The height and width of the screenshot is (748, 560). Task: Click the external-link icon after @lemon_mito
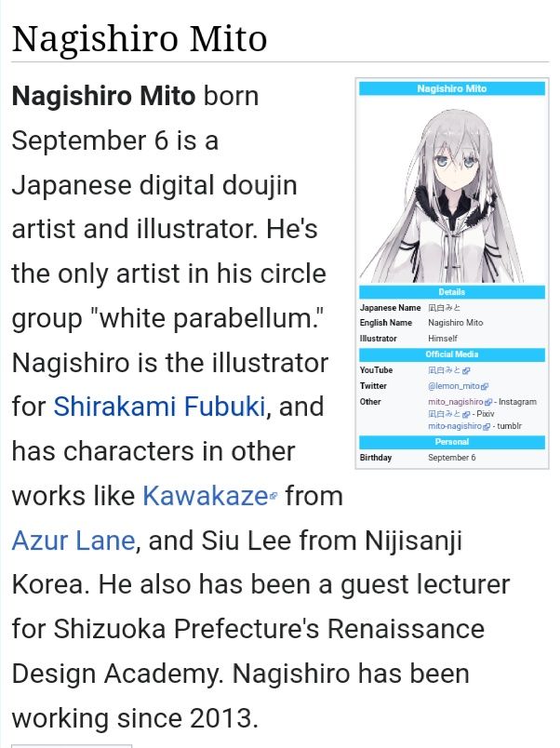click(485, 386)
